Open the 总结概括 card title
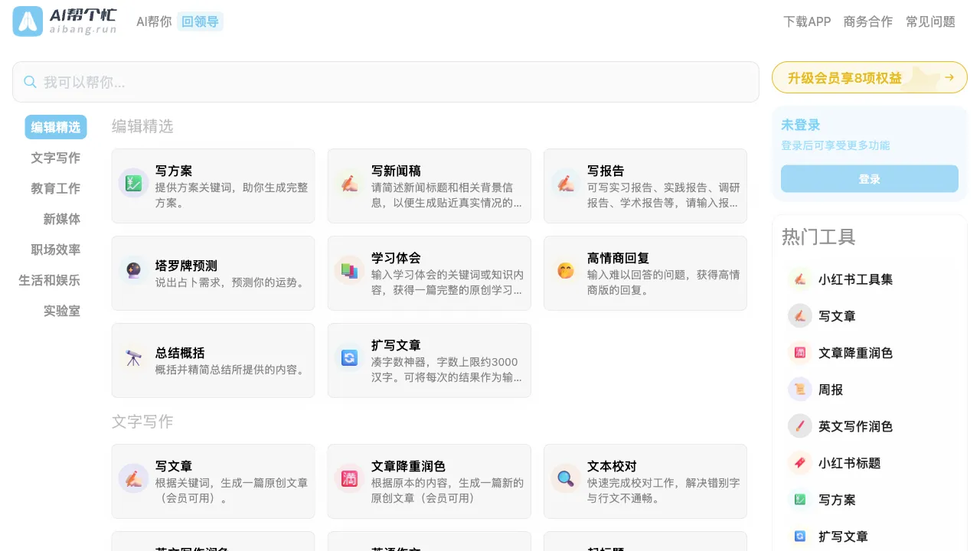The image size is (980, 551). point(180,353)
